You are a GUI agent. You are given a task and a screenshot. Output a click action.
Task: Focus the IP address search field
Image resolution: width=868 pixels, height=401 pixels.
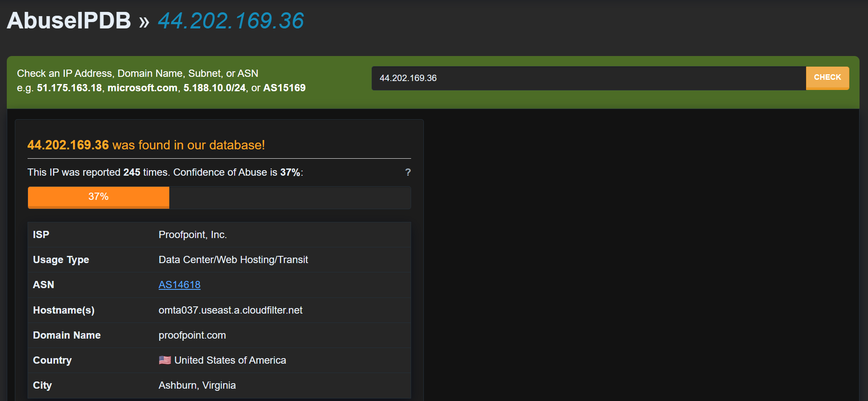click(x=588, y=78)
